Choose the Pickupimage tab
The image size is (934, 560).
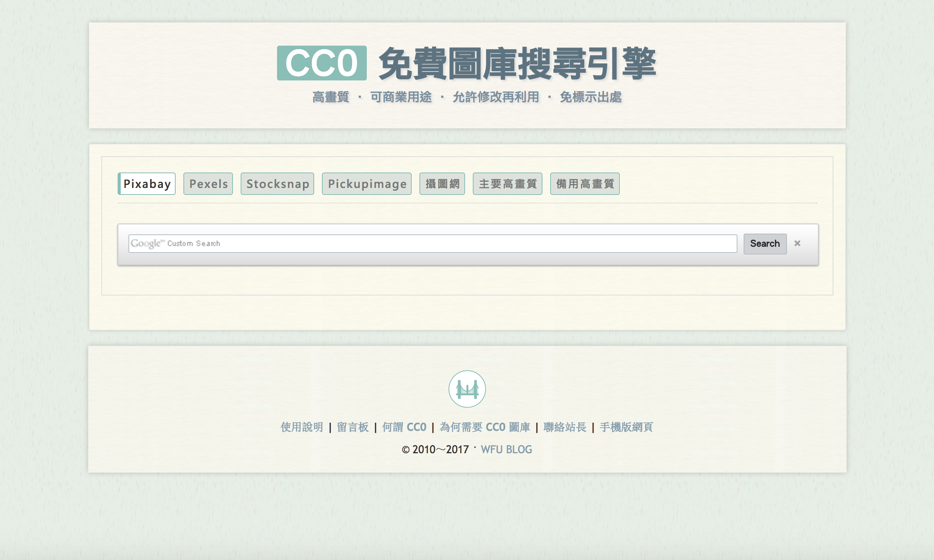367,184
